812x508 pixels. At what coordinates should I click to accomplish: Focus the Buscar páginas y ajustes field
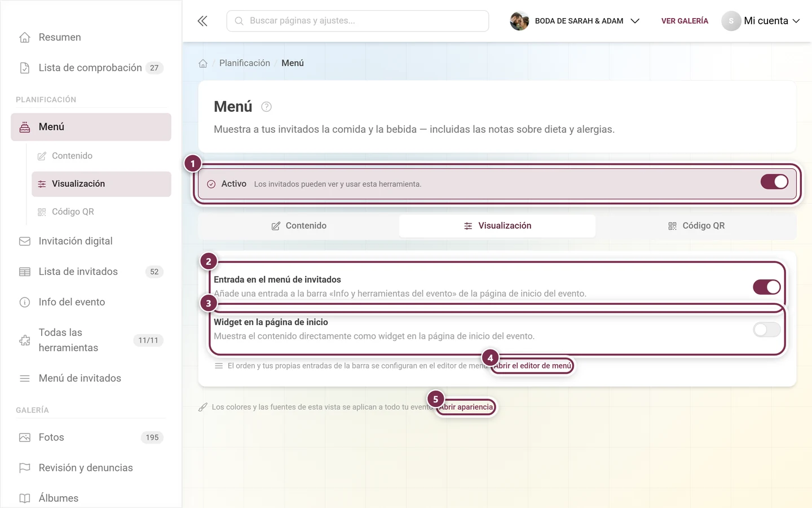click(x=358, y=21)
